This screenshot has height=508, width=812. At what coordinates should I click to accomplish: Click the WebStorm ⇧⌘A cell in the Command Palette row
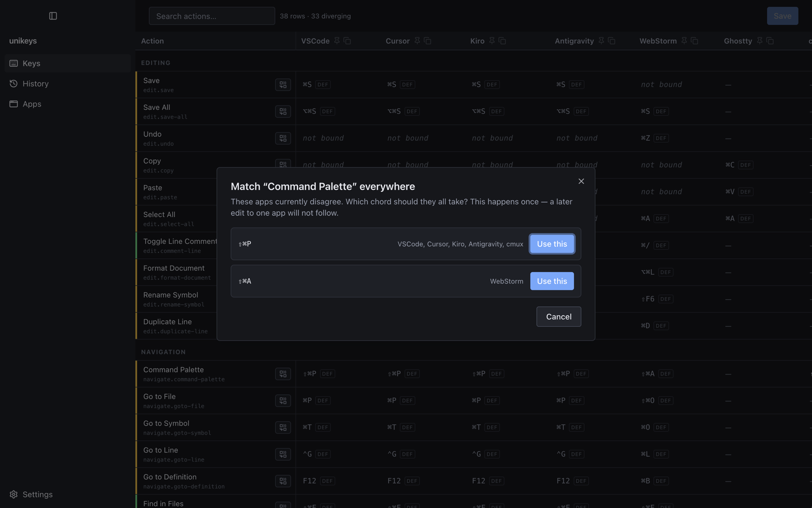pos(648,374)
